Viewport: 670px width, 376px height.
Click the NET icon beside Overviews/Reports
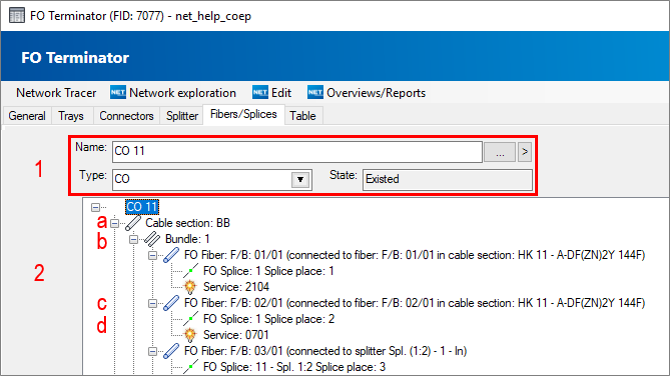(315, 92)
